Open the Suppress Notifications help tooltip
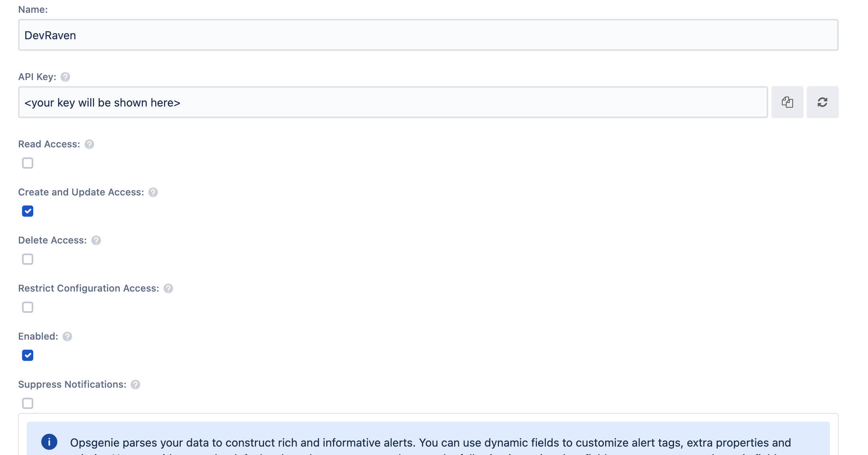This screenshot has width=868, height=455. (135, 384)
